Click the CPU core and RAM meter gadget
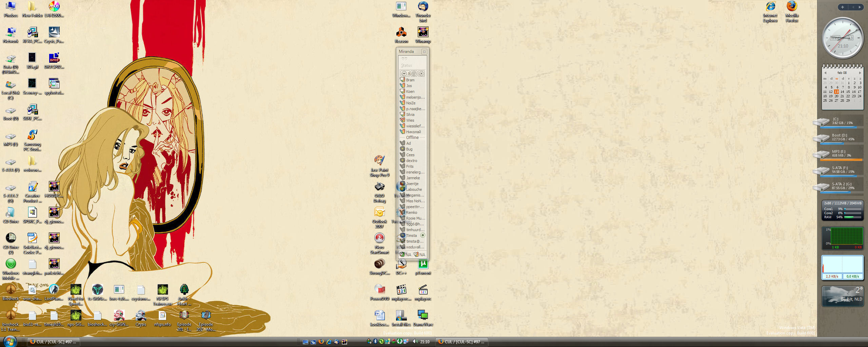Image resolution: width=868 pixels, height=347 pixels. pos(843,210)
